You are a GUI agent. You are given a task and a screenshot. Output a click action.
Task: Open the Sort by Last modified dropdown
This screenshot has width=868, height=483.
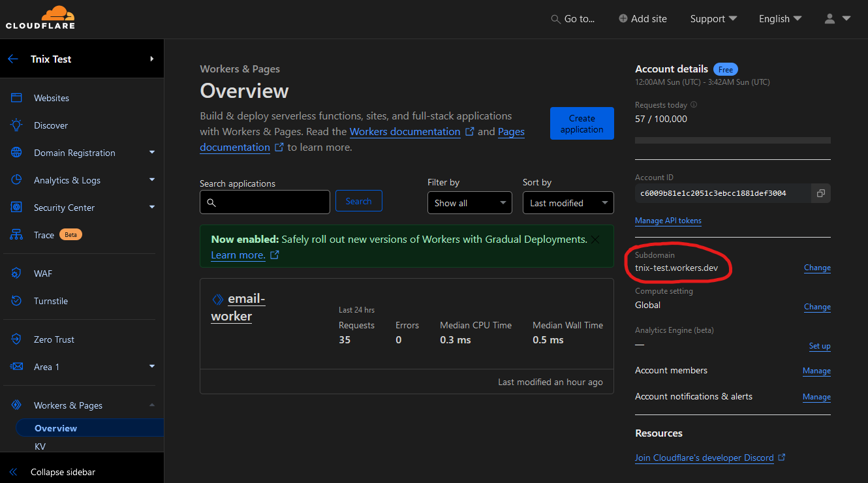pos(568,203)
